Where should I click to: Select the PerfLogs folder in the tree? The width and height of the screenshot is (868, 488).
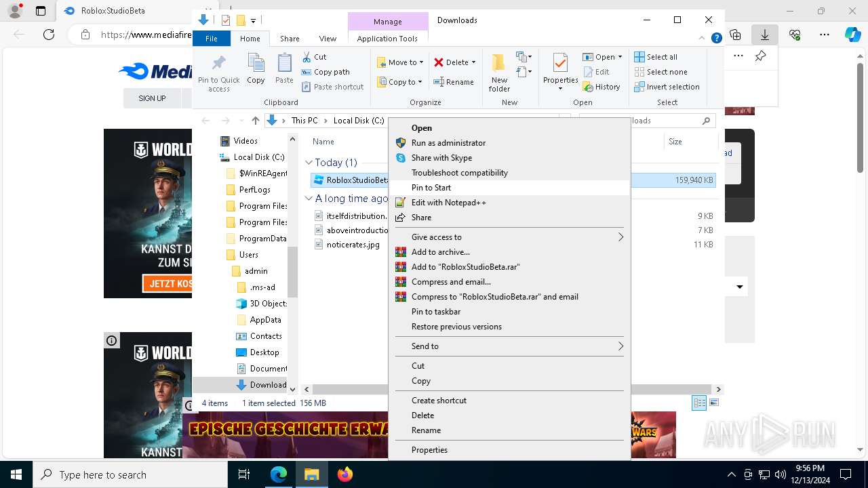coord(254,190)
